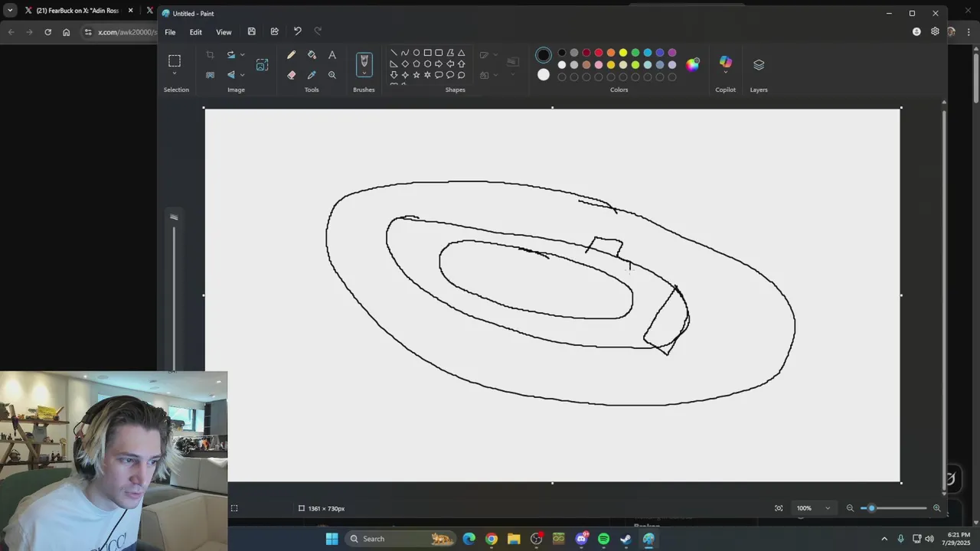Click the Crop image icon
Image resolution: width=980 pixels, height=551 pixels.
coord(210,55)
